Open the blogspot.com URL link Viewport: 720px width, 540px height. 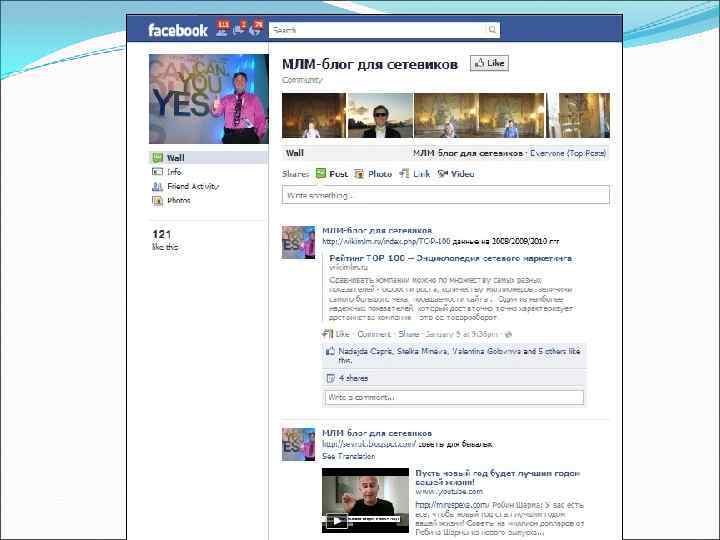[369, 444]
